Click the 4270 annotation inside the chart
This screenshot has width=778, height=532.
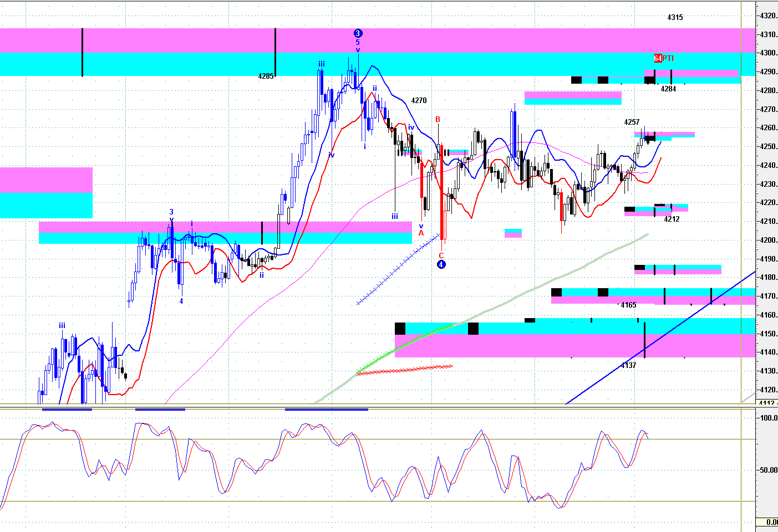pyautogui.click(x=419, y=100)
